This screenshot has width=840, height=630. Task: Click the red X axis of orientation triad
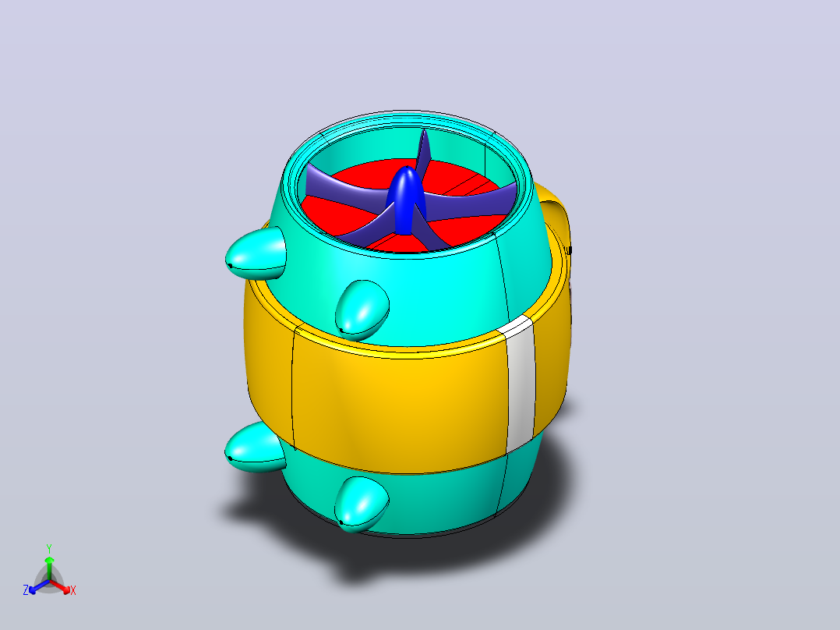coord(63,588)
